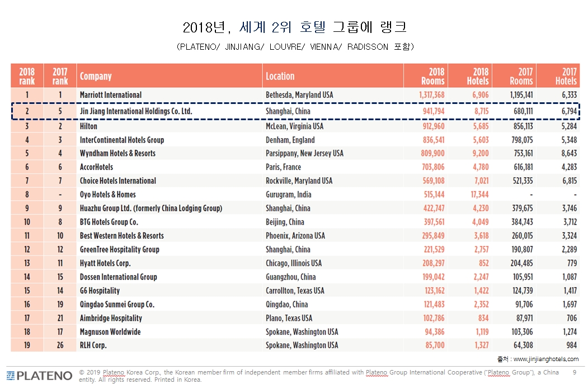This screenshot has height=384, width=588.
Task: Click the Beijing, China location
Action: [285, 222]
